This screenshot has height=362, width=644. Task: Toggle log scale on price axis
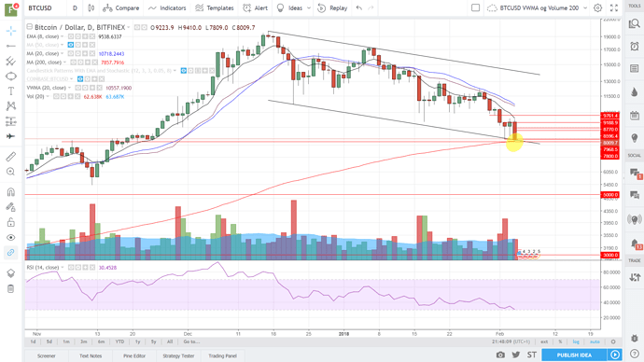tap(576, 341)
